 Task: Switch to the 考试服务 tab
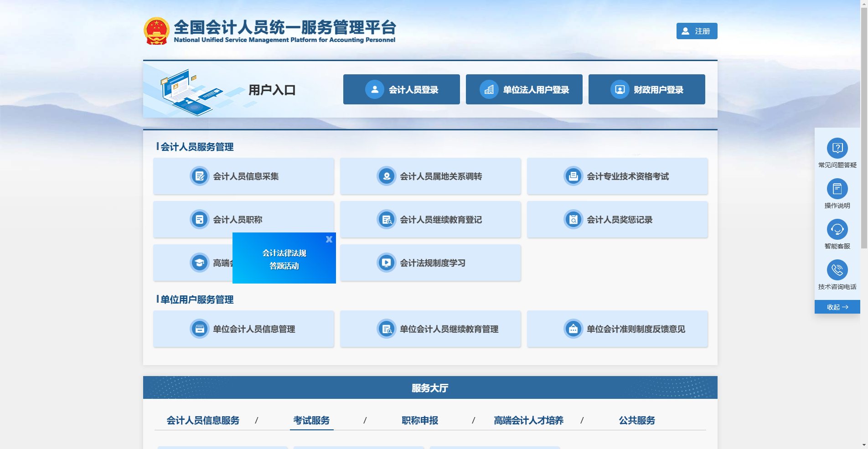pyautogui.click(x=312, y=420)
